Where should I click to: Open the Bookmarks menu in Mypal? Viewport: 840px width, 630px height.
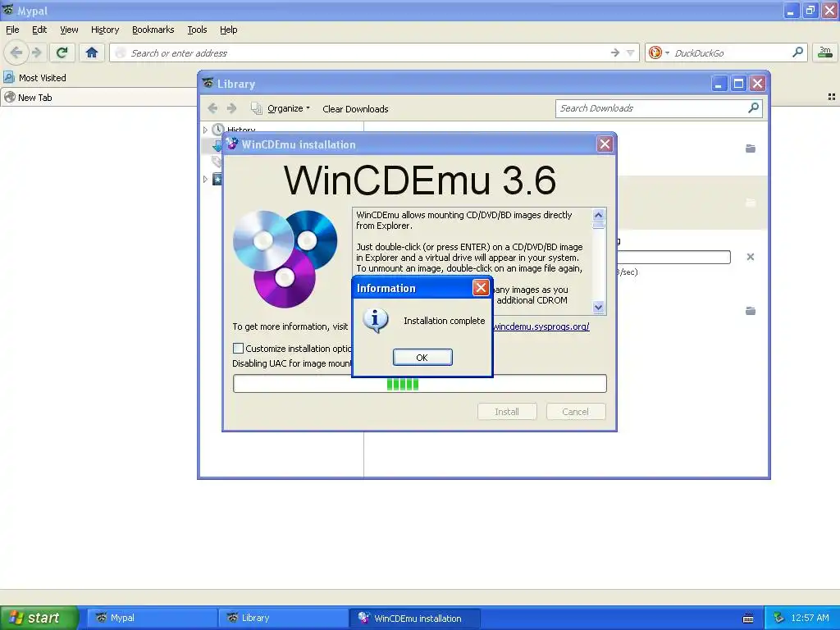click(x=153, y=30)
